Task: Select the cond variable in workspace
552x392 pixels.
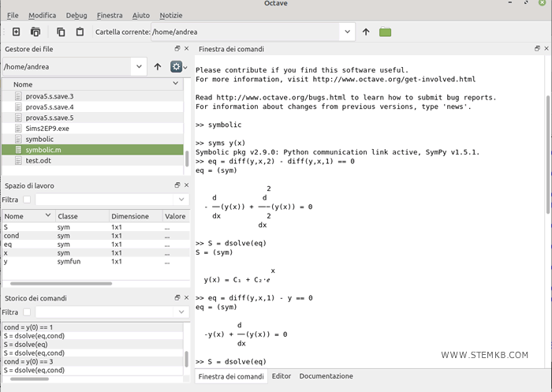Action: 12,235
